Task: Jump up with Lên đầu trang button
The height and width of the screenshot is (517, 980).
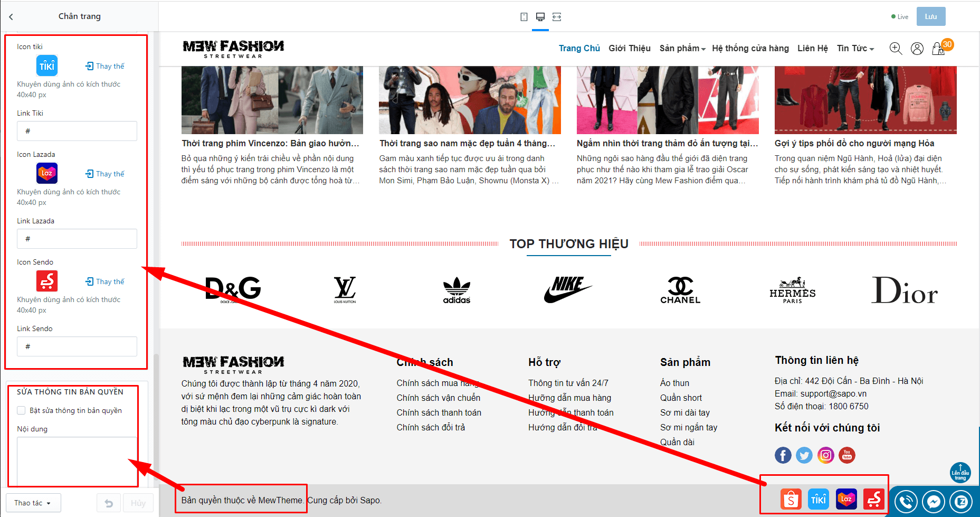Action: pyautogui.click(x=960, y=473)
